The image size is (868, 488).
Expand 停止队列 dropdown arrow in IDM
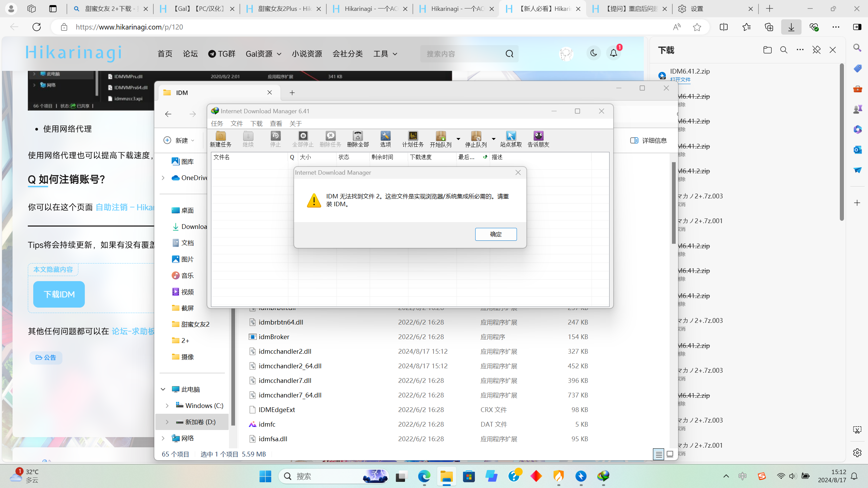tap(494, 139)
